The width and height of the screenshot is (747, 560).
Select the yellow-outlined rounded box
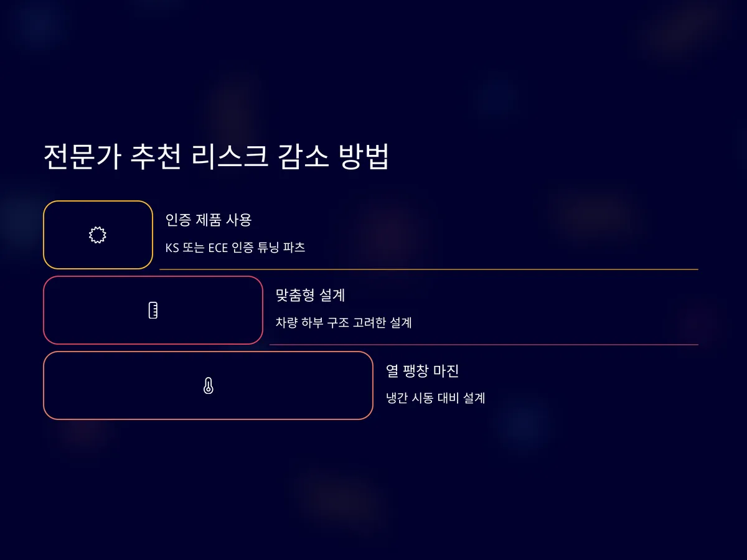(98, 235)
